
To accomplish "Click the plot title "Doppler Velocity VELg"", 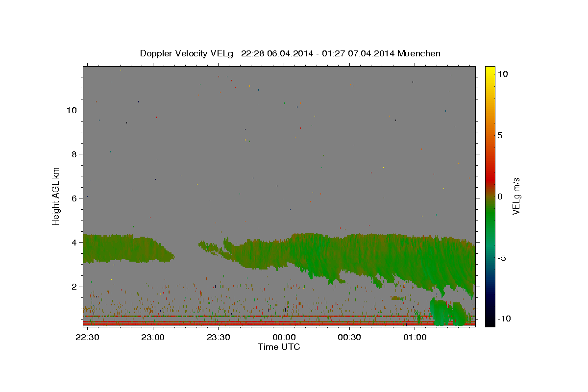I will click(188, 53).
